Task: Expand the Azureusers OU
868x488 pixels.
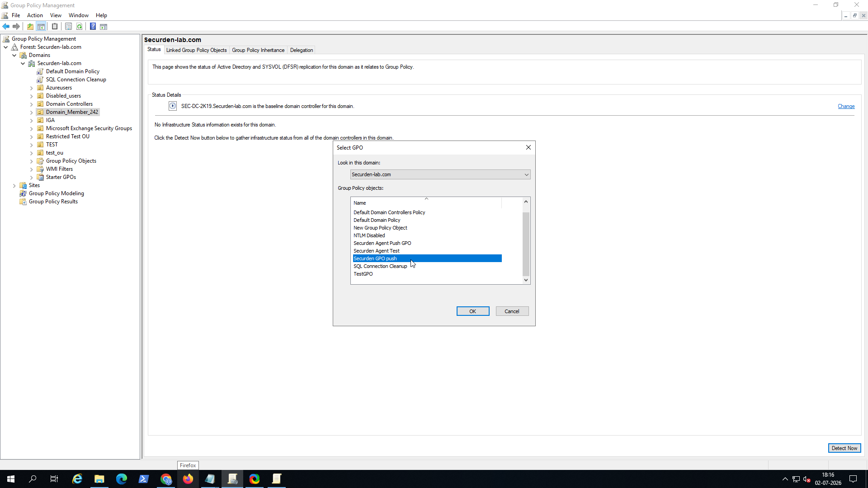Action: (x=31, y=88)
